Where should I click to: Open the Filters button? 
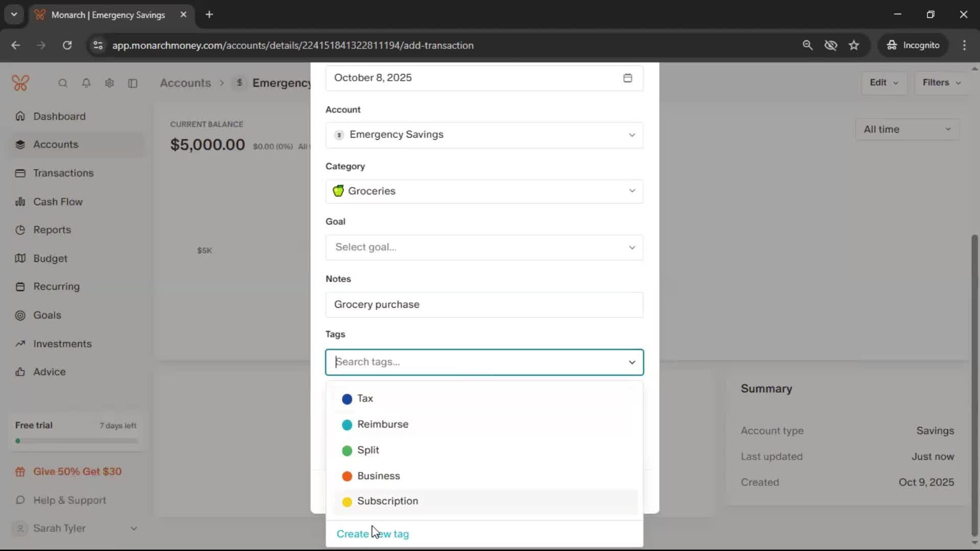coord(941,83)
